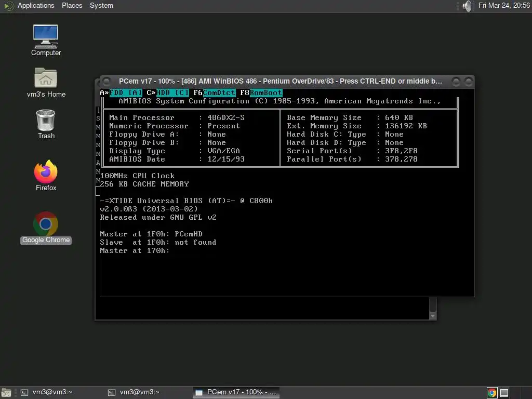Click '100MHz CPU Clock' line
The image size is (532, 399).
(137, 176)
